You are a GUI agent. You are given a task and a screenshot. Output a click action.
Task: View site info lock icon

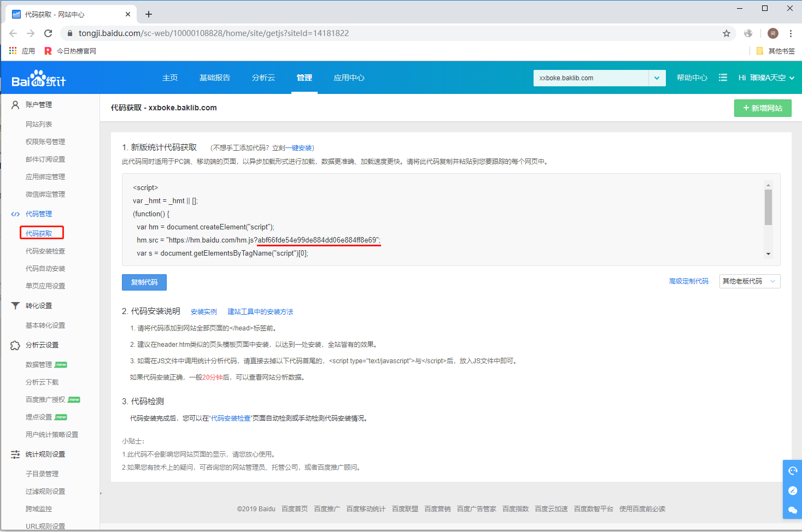[x=69, y=33]
